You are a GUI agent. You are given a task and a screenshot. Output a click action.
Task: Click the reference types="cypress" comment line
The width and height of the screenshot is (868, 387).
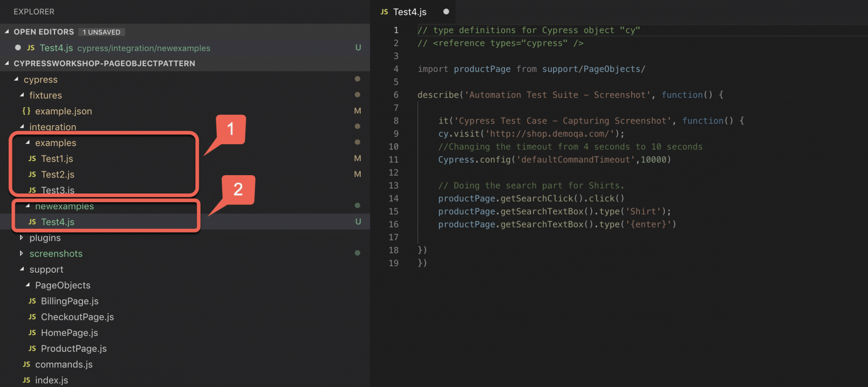click(x=501, y=43)
